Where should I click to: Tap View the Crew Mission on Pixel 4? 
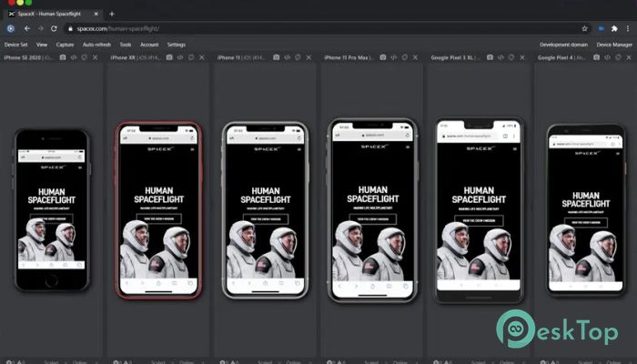pos(586,223)
